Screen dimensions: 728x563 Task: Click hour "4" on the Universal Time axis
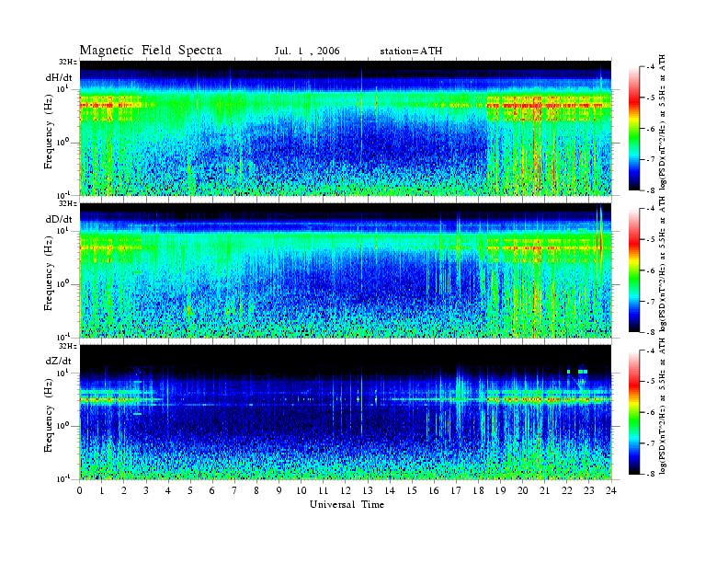pyautogui.click(x=168, y=490)
